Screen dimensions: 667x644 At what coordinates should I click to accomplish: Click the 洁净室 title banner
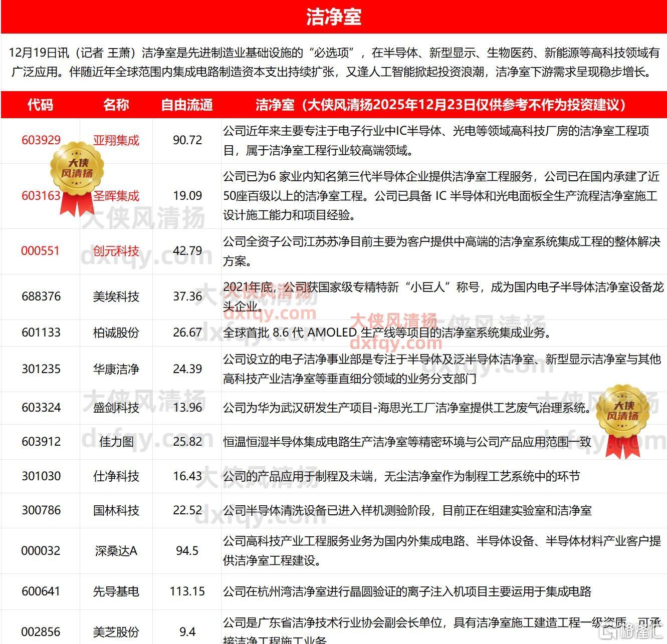click(x=333, y=17)
